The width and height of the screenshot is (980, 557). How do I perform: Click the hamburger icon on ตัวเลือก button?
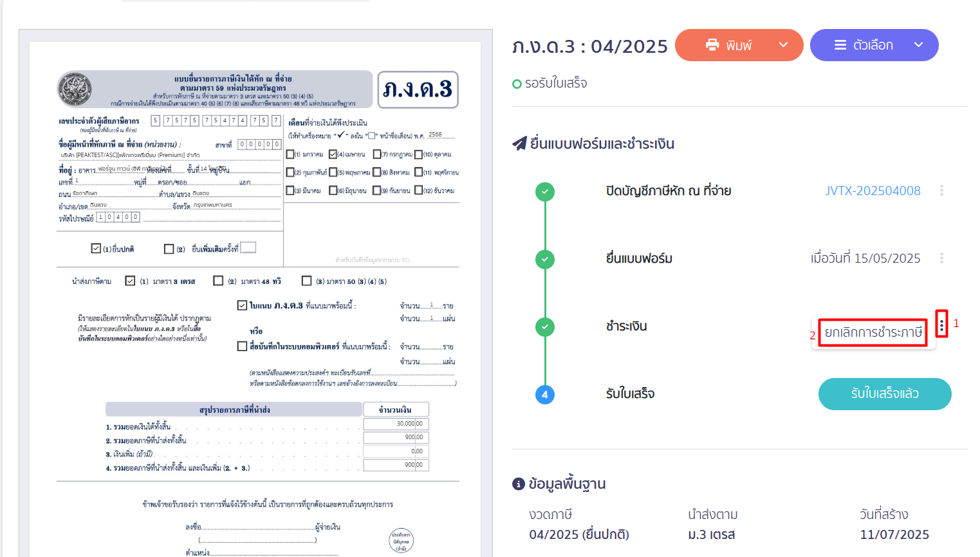(840, 45)
